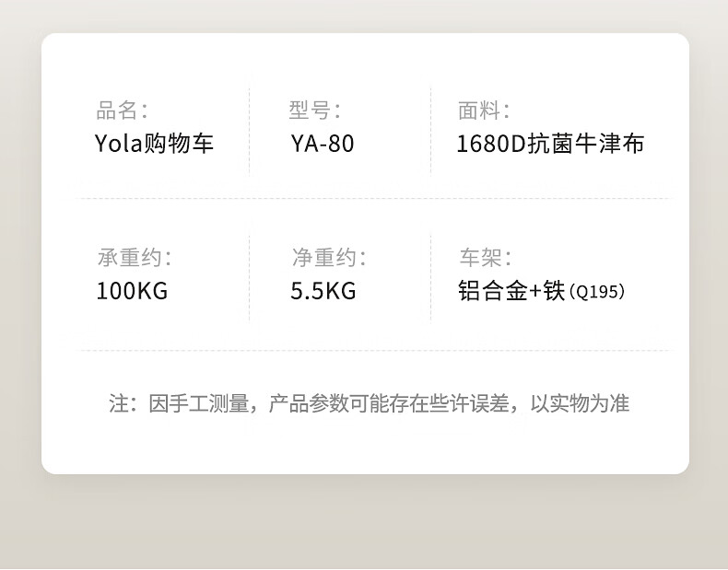The height and width of the screenshot is (570, 728).
Task: Select the 5.5KG net weight value
Action: pos(323,291)
